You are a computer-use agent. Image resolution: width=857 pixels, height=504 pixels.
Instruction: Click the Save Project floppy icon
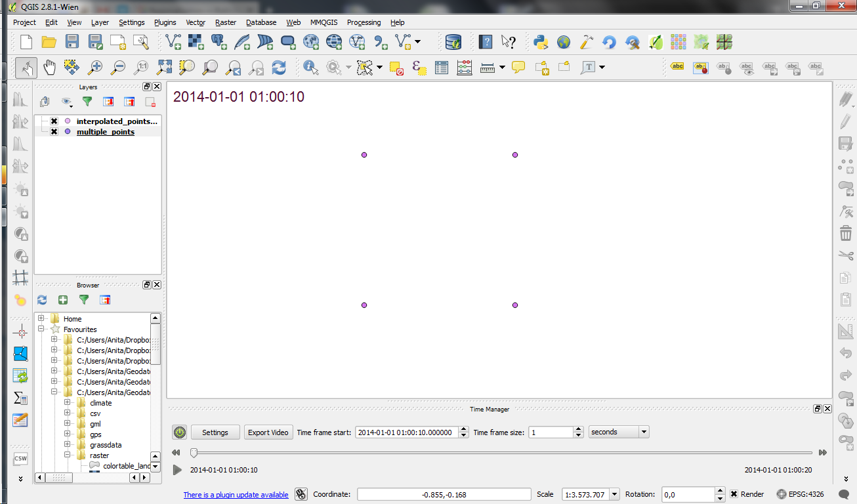[x=72, y=42]
